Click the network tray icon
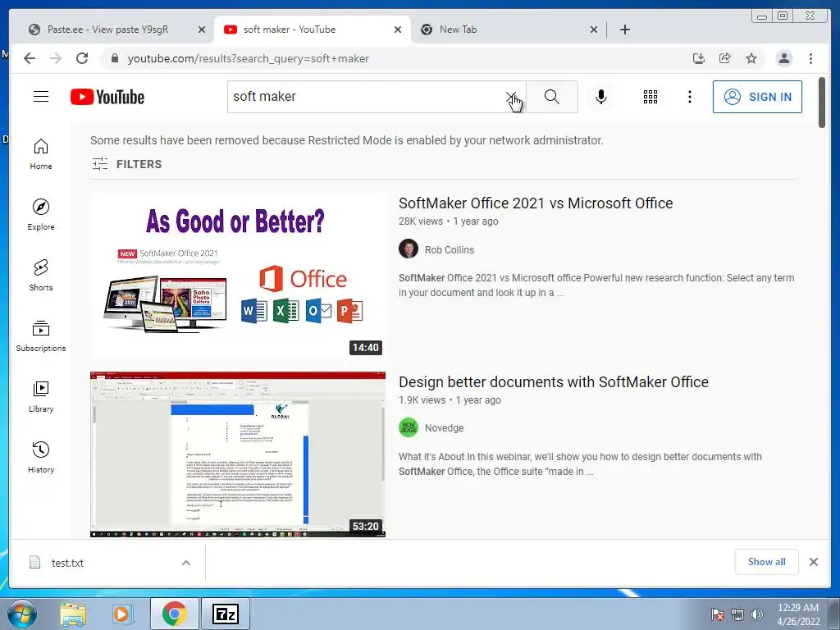 737,614
